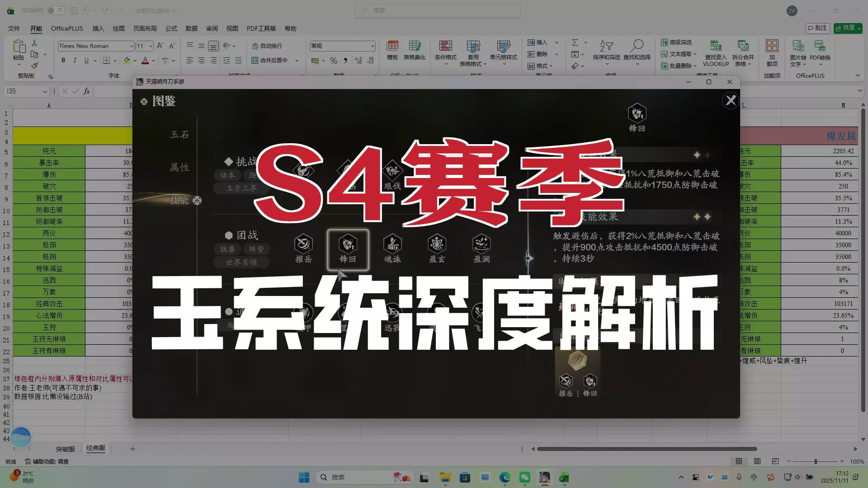Click the Bold formatting icon
Screen dimensions: 868x488
pos(63,60)
